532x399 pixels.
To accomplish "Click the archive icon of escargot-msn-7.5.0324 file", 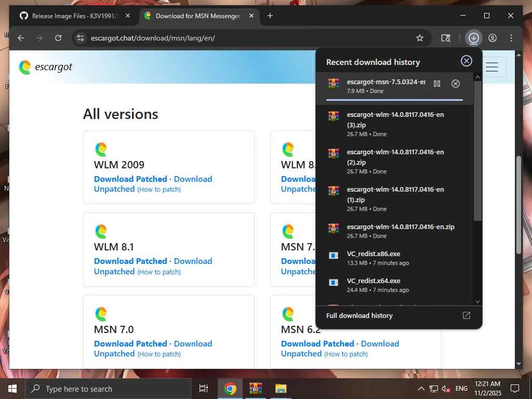I will point(334,84).
